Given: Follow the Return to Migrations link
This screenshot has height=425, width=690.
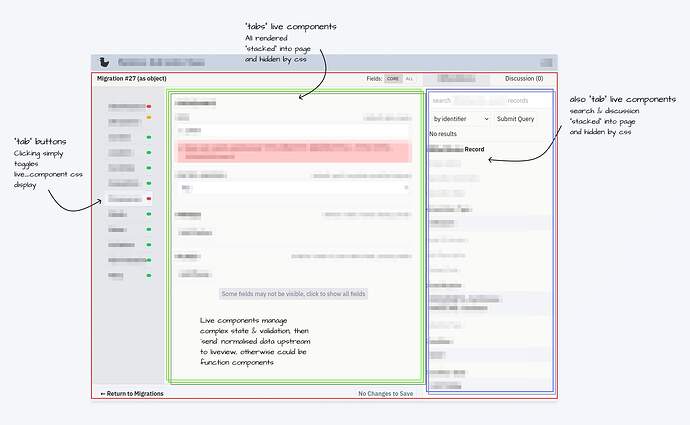Looking at the screenshot, I should point(132,393).
